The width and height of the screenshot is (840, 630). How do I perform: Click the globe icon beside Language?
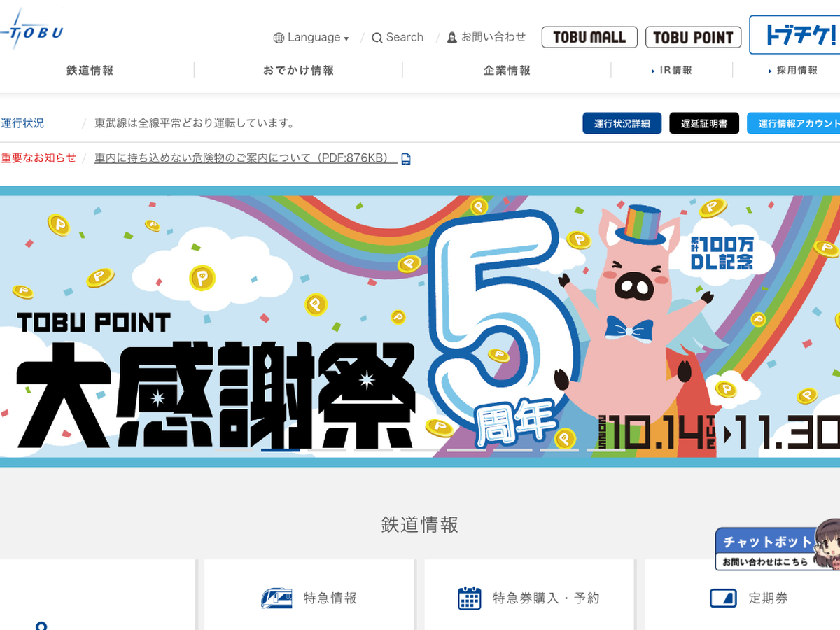279,38
